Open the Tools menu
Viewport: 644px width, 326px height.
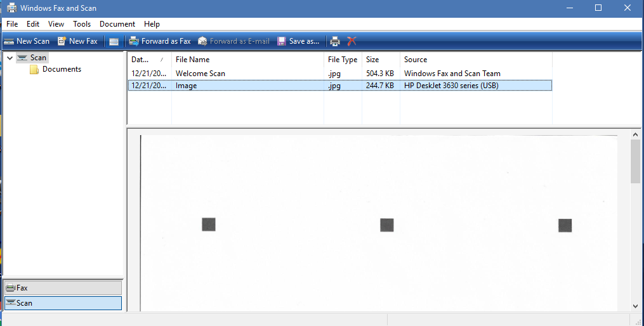82,24
